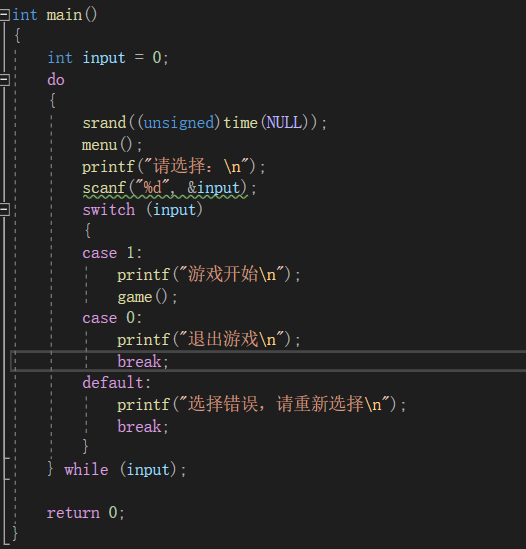The image size is (526, 549).
Task: Click the 'menu();' call
Action: (x=112, y=145)
